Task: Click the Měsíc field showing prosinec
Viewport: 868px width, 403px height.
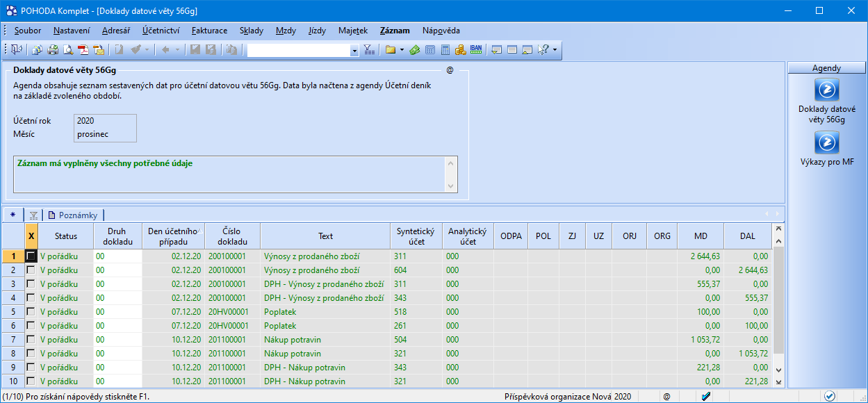Action: pos(105,134)
